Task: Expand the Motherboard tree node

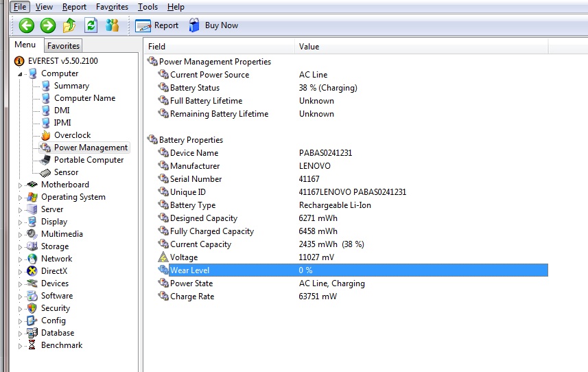Action: pos(20,185)
